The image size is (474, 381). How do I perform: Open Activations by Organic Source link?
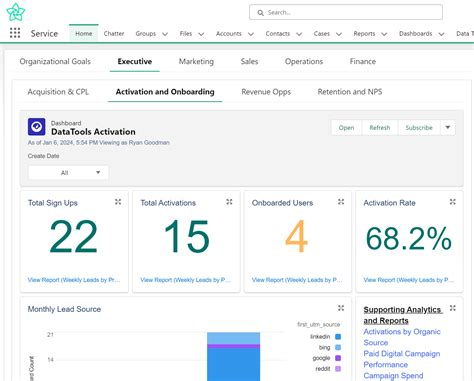pos(402,337)
